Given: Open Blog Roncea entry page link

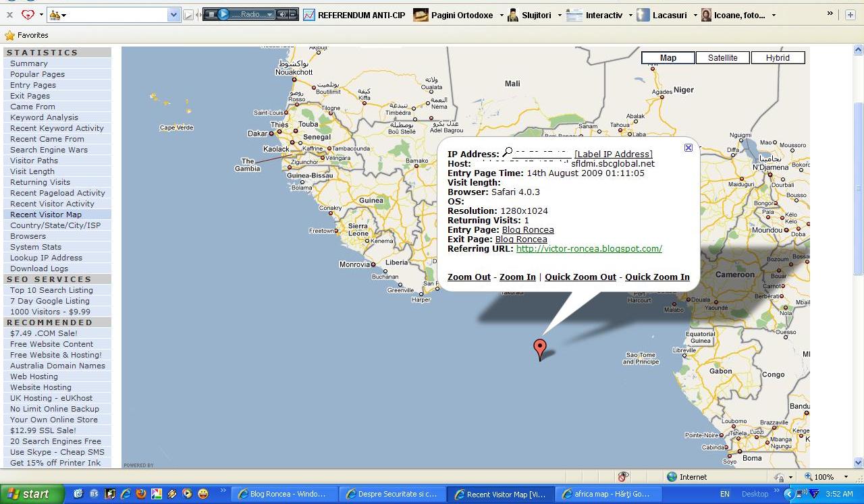Looking at the screenshot, I should (x=528, y=230).
